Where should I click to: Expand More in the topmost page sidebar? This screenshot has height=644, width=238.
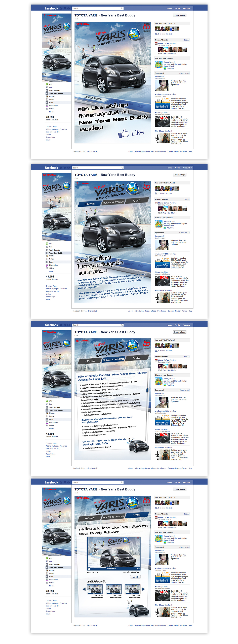pos(51,112)
